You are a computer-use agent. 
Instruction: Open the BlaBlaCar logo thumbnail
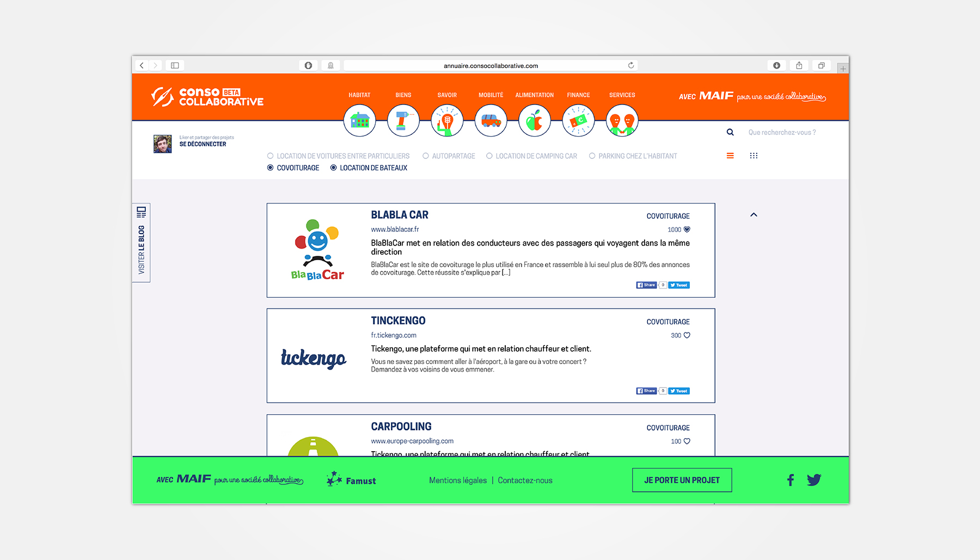click(317, 250)
